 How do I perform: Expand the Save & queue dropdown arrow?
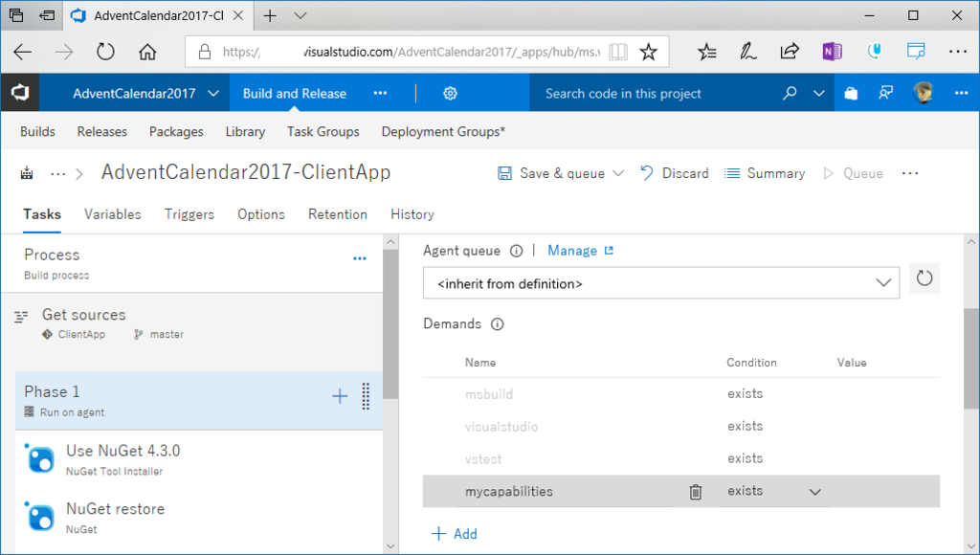click(618, 173)
